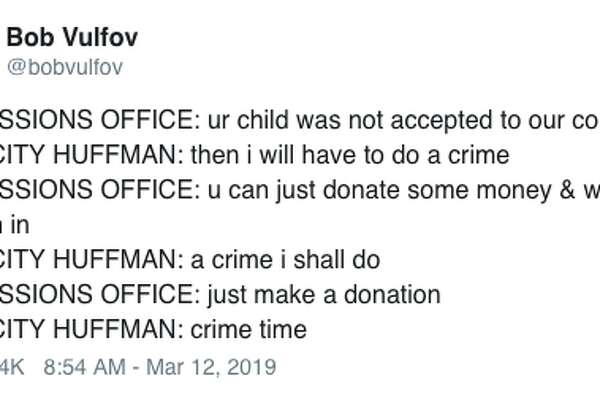Screen dimensions: 600x400
Task: Click the @bobvulfov handle
Action: click(65, 67)
